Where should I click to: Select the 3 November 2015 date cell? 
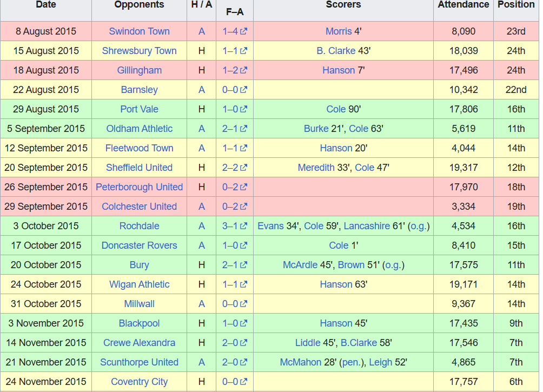pos(46,323)
